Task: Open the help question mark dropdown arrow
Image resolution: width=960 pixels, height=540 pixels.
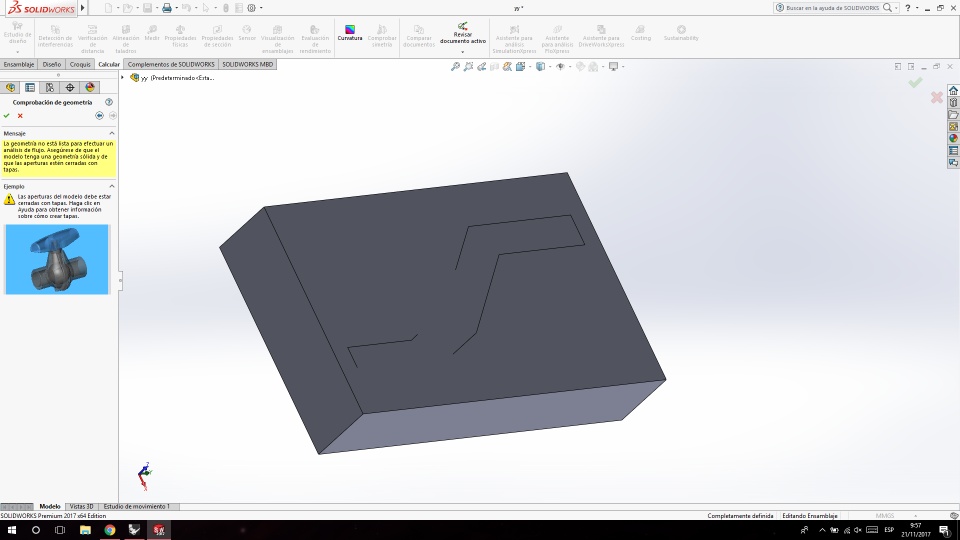Action: 917,8
